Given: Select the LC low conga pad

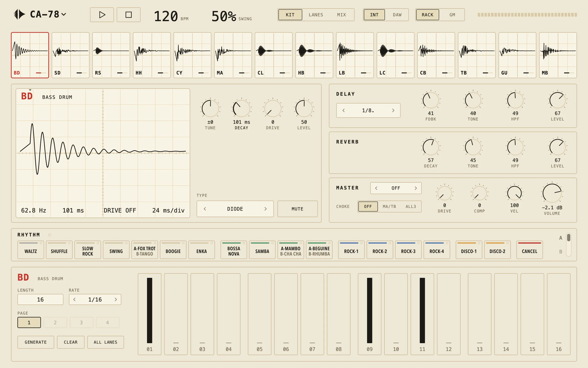Looking at the screenshot, I should (x=395, y=55).
